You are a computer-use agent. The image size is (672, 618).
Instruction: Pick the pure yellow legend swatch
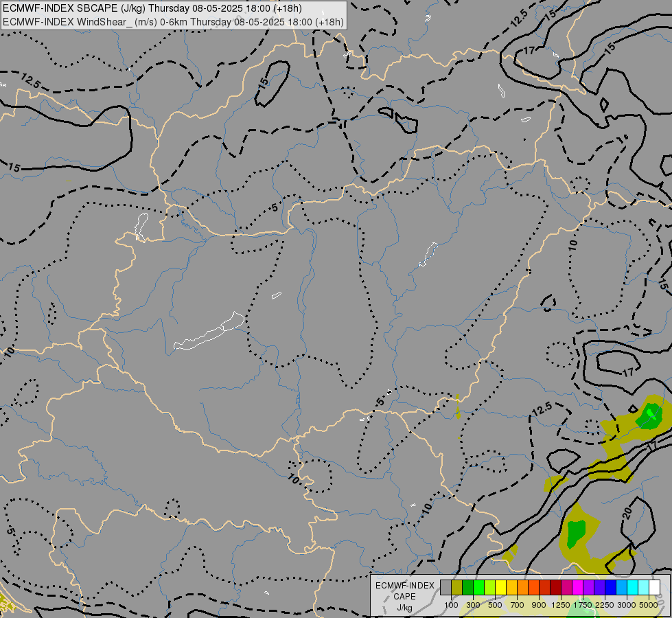pos(500,587)
